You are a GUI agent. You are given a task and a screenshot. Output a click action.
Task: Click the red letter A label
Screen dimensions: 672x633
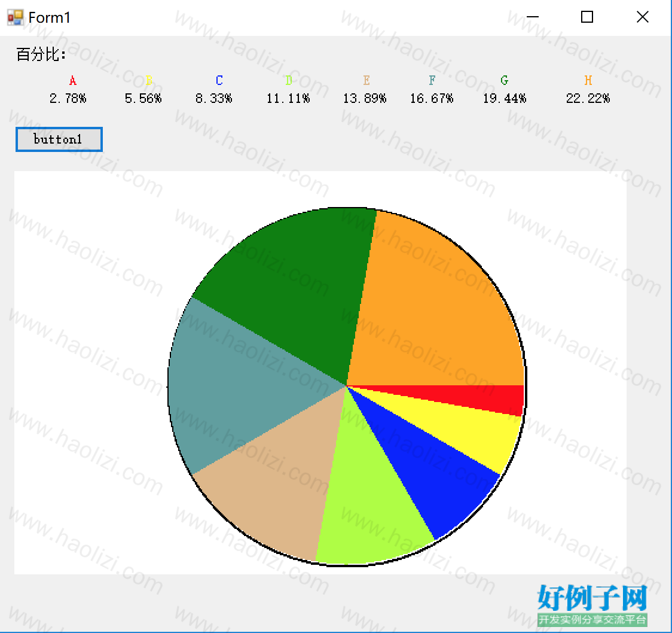click(x=73, y=81)
